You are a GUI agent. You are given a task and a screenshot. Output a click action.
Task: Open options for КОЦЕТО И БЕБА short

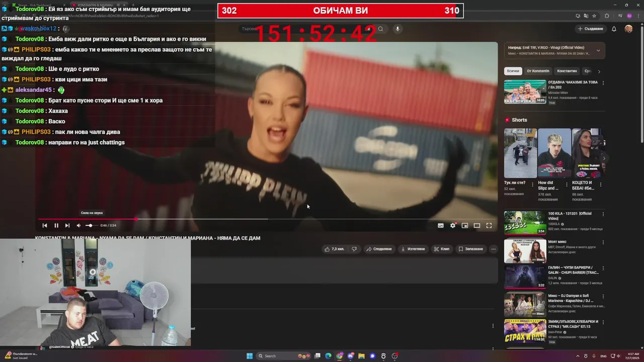(x=600, y=185)
